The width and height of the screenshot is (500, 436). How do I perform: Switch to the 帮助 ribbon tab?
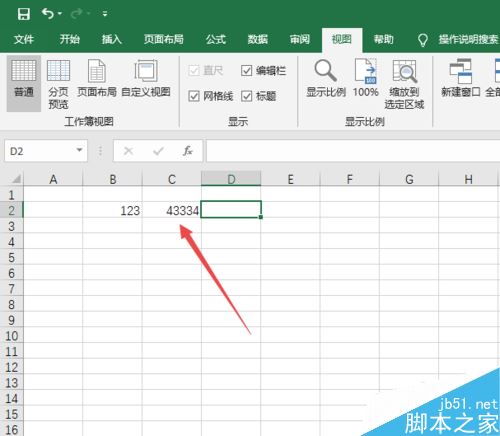(384, 39)
